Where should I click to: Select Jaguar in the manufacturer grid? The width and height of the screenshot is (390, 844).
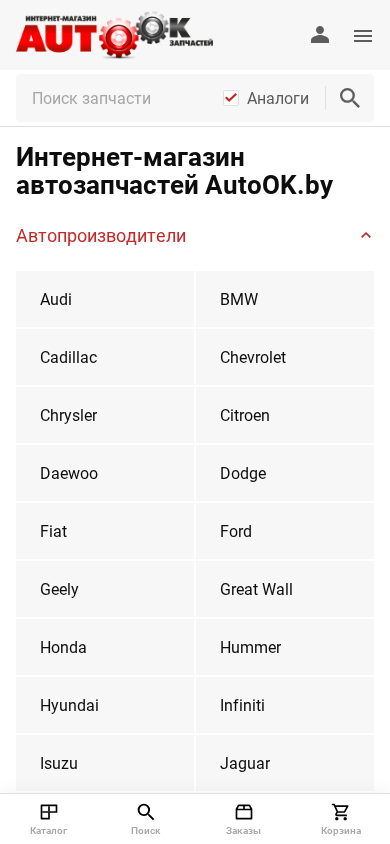click(285, 763)
